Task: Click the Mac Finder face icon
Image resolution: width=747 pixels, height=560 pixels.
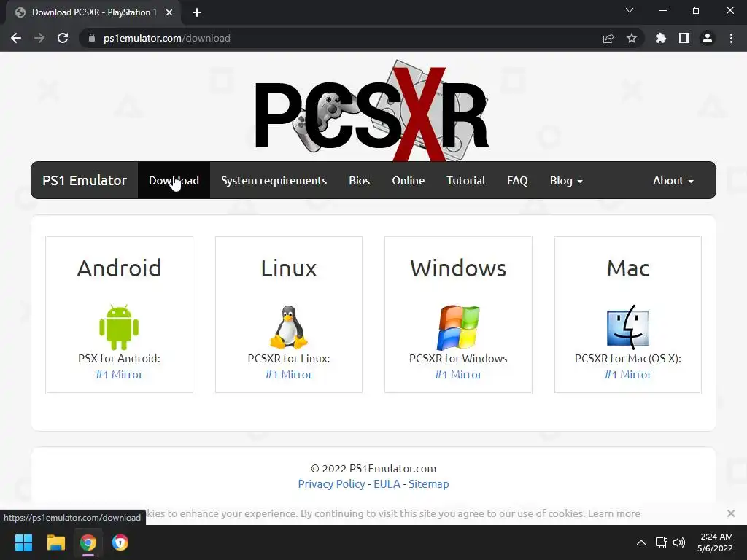Action: pyautogui.click(x=628, y=327)
